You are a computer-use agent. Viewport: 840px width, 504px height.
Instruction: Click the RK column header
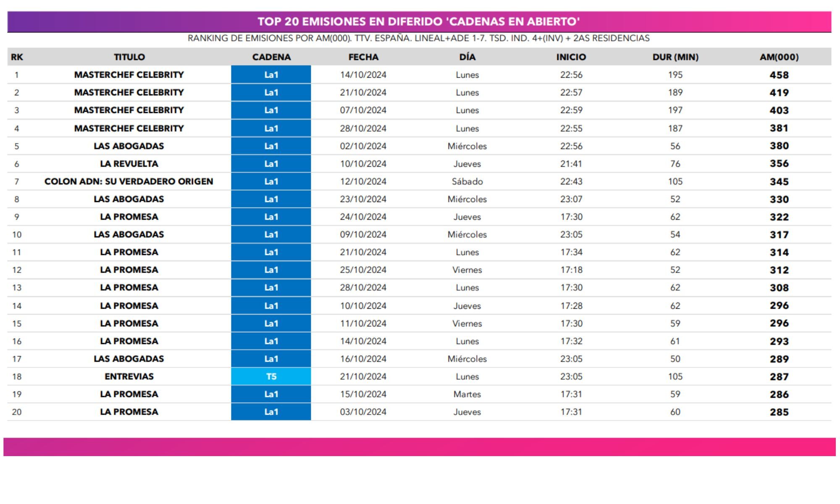[17, 57]
